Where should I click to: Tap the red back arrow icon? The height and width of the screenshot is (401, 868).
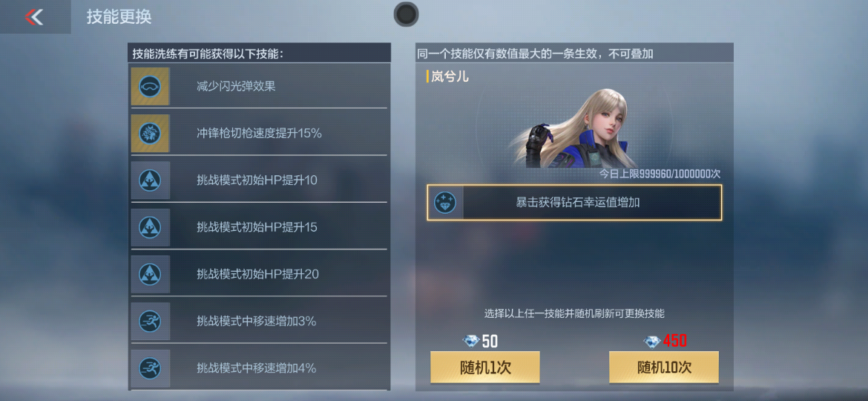[x=34, y=17]
